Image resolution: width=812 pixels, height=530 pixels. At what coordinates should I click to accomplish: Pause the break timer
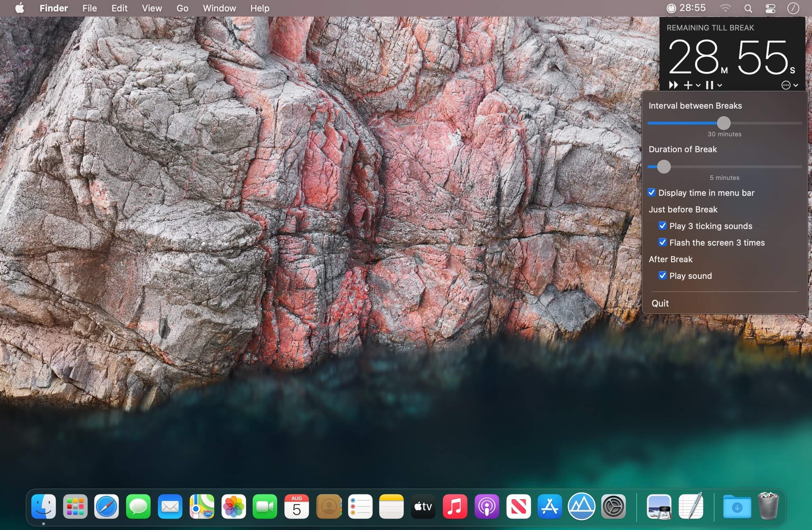click(709, 85)
